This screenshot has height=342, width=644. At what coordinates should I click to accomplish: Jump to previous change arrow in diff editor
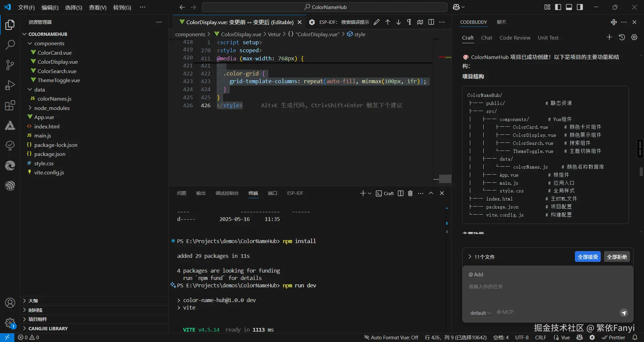click(387, 22)
